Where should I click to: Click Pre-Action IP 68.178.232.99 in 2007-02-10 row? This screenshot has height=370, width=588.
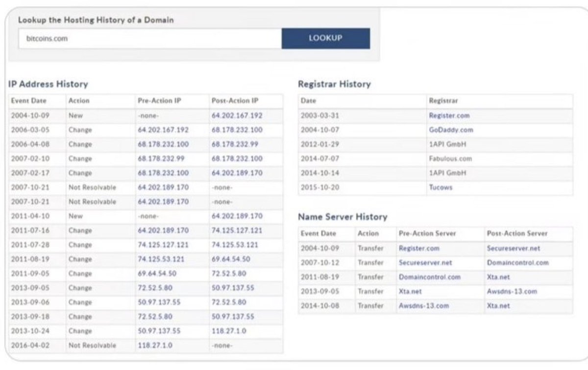point(162,159)
